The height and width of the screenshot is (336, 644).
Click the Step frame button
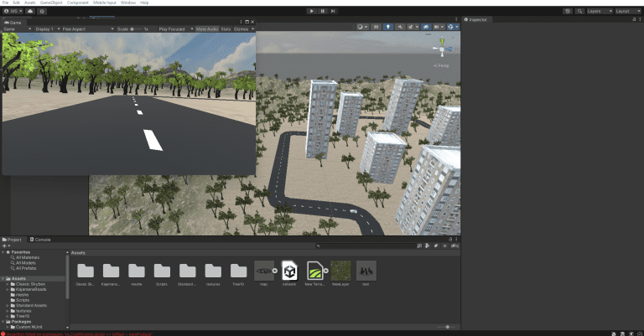coord(334,11)
